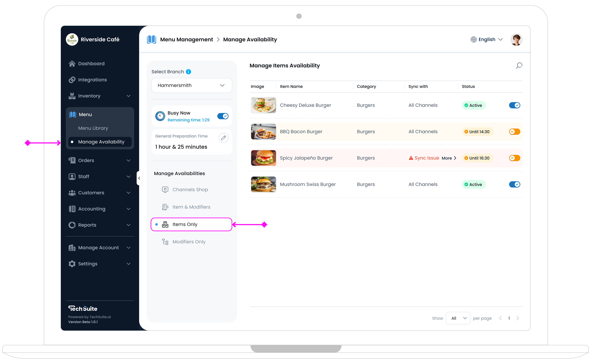The width and height of the screenshot is (591, 364).
Task: Switch to Menu Library in the sidebar
Action: click(x=93, y=128)
